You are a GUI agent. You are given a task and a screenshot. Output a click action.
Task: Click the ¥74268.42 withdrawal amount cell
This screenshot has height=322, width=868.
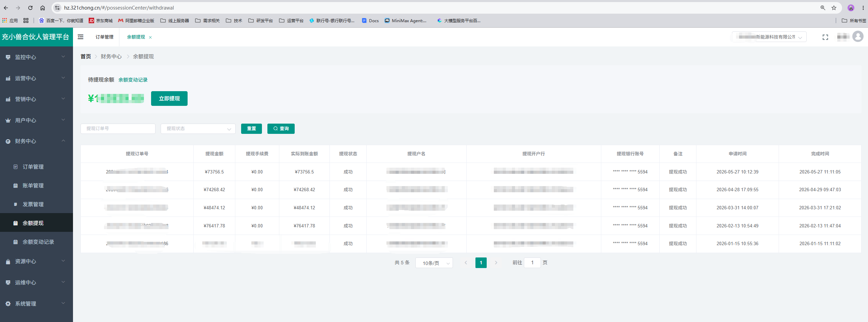214,190
